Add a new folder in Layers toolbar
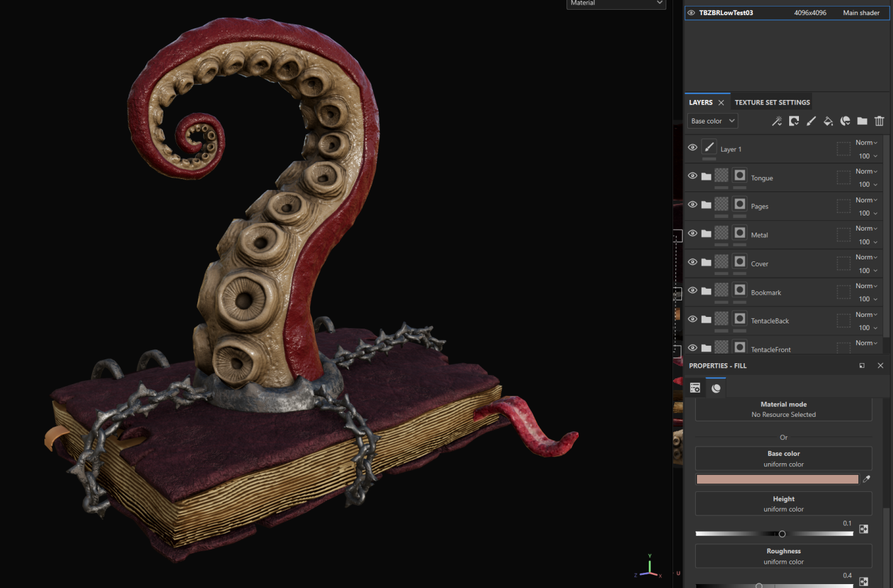The height and width of the screenshot is (588, 893). point(862,121)
